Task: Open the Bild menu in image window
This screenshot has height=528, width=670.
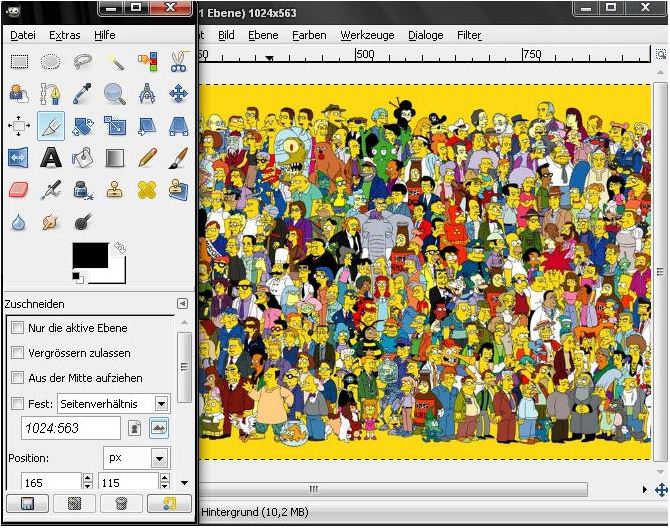Action: coord(226,35)
